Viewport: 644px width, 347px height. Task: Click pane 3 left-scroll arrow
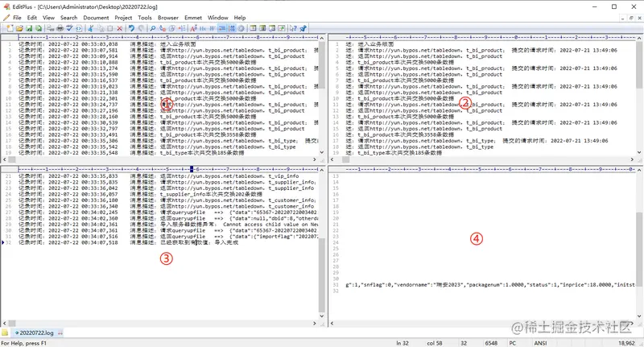pos(5,323)
